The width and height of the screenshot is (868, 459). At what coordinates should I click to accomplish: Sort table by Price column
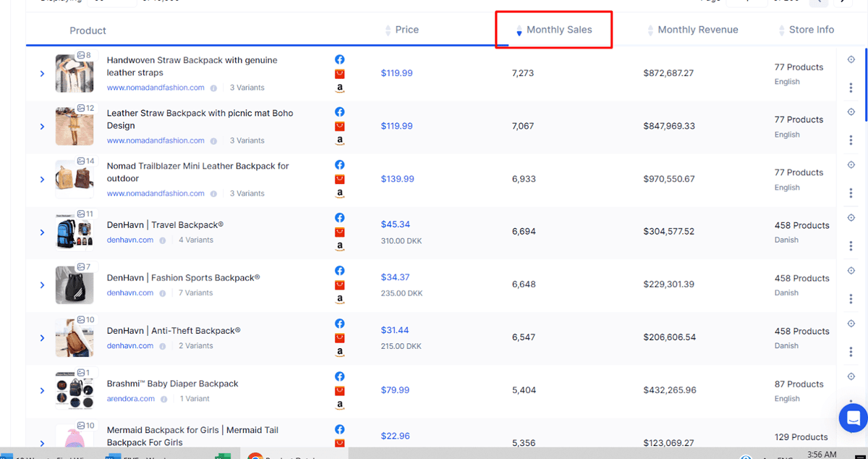coord(402,30)
